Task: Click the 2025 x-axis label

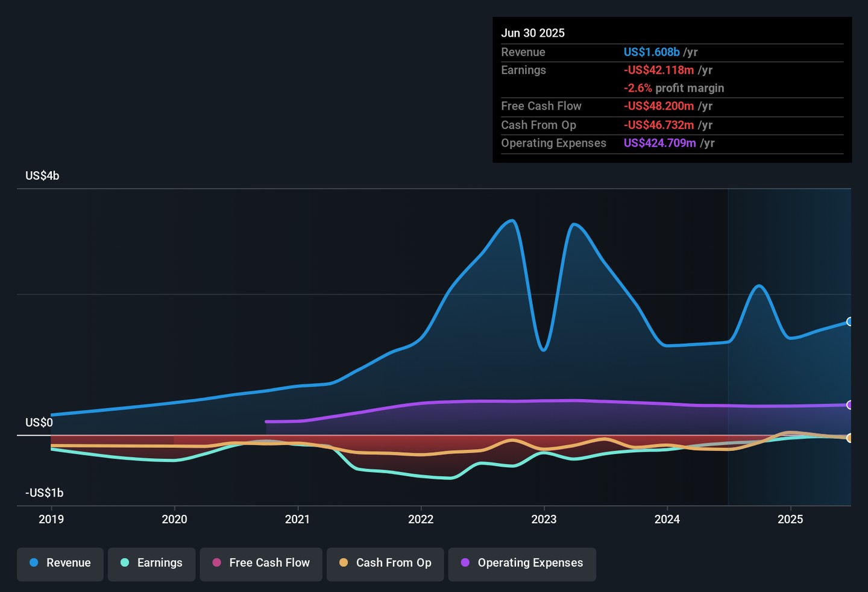Action: 790,519
